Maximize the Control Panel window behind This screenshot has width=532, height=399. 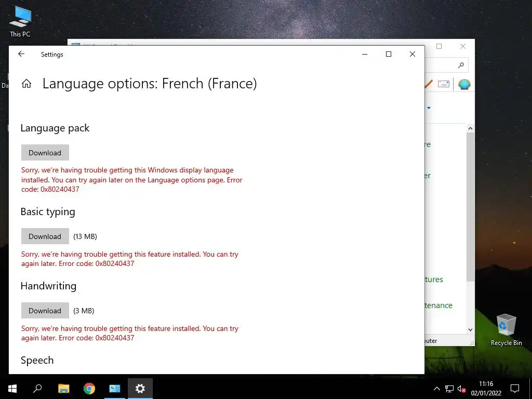tap(439, 46)
